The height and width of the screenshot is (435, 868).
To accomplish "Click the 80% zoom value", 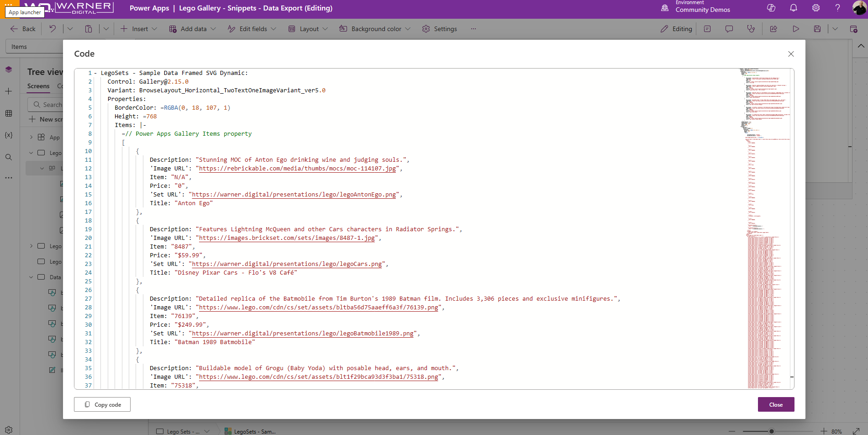I will tap(836, 431).
